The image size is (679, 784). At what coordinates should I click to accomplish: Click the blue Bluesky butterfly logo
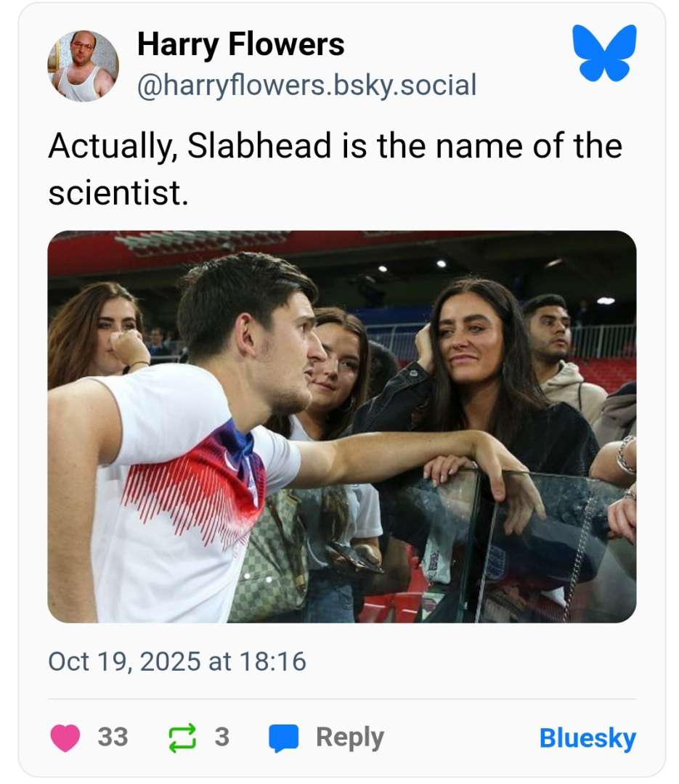coord(604,52)
